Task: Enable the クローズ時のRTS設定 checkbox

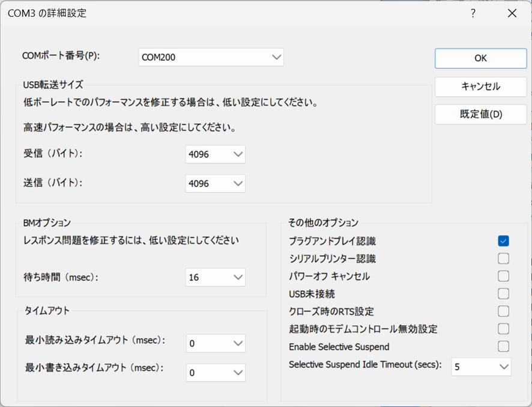Action: coord(503,311)
